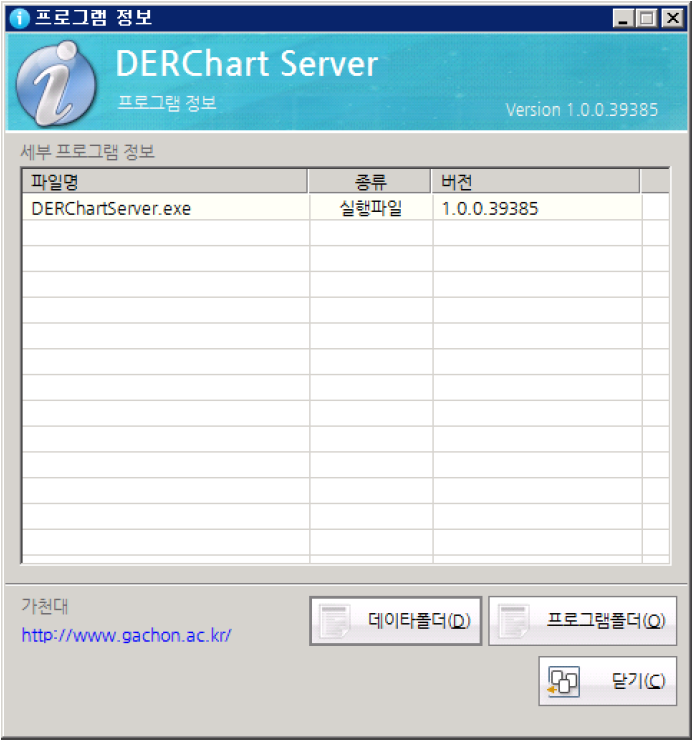
Task: Click the small info icon in title bar
Action: click(19, 18)
